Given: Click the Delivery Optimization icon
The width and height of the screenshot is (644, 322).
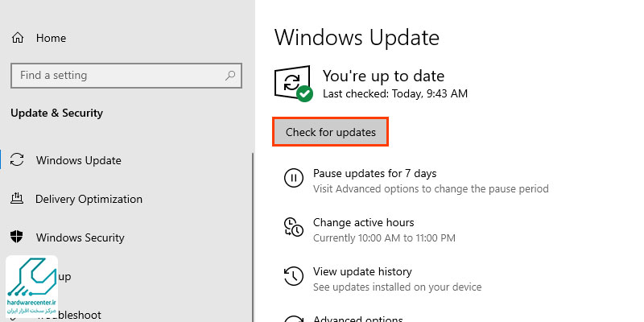Looking at the screenshot, I should pos(18,199).
